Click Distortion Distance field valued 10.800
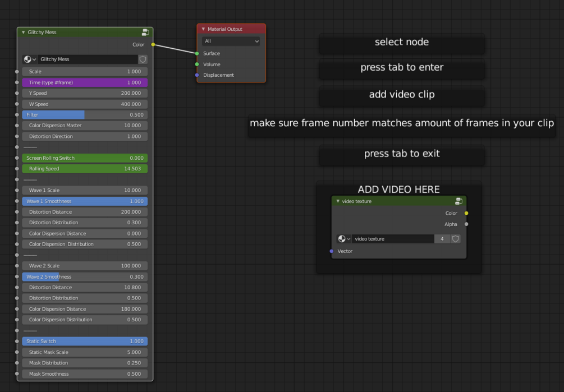 click(85, 287)
